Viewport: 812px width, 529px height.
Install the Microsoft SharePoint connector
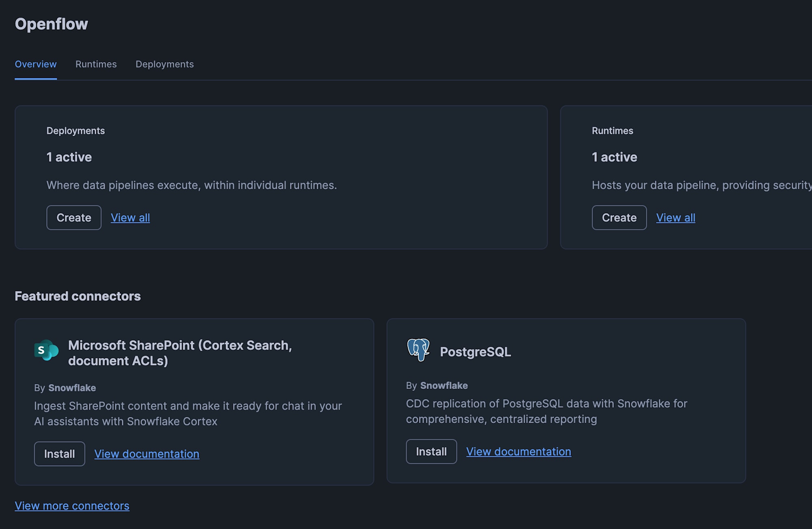tap(59, 454)
